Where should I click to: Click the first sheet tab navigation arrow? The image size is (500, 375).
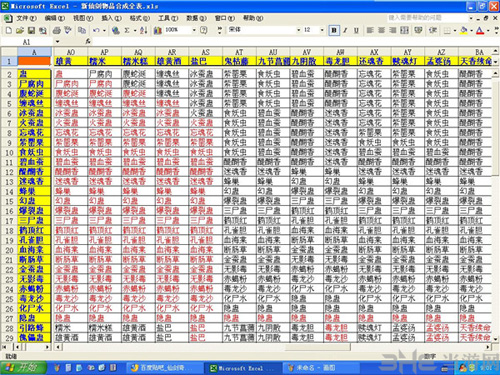(5, 347)
